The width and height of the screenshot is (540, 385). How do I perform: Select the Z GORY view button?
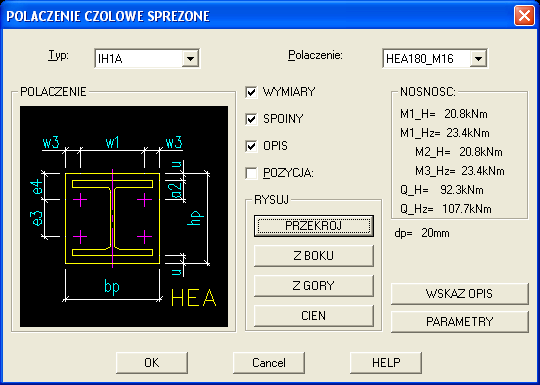[314, 286]
